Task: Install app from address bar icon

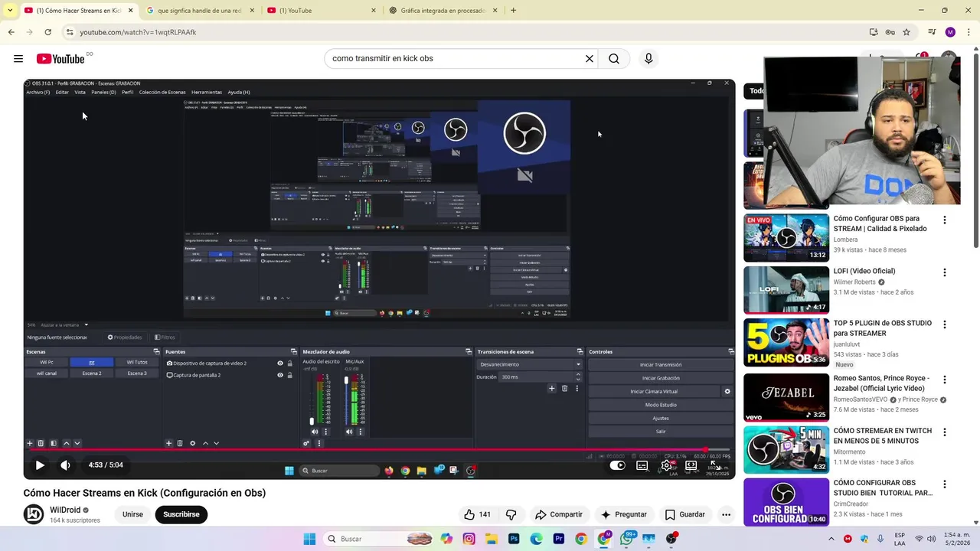Action: pos(874,32)
